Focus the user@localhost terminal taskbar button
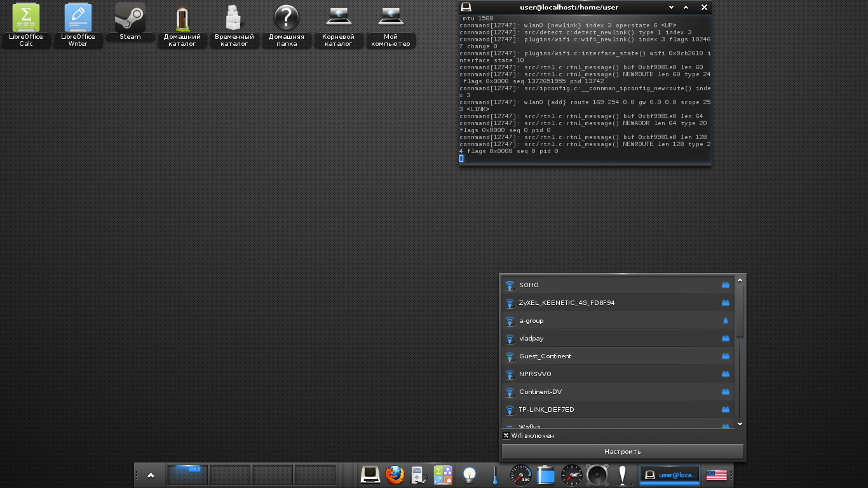This screenshot has height=488, width=868. click(x=670, y=475)
